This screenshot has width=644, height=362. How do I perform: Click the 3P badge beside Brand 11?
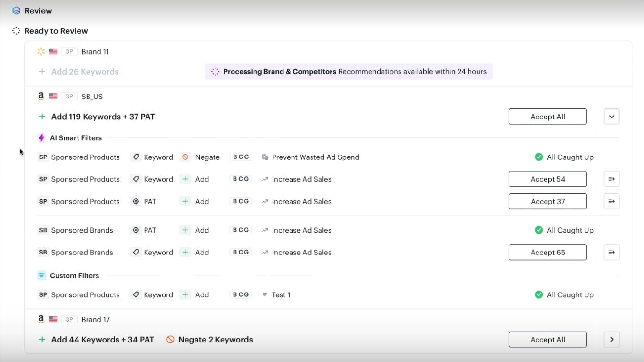69,51
